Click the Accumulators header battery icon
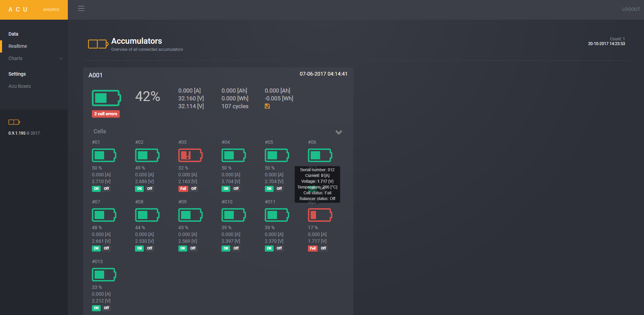 pos(98,44)
